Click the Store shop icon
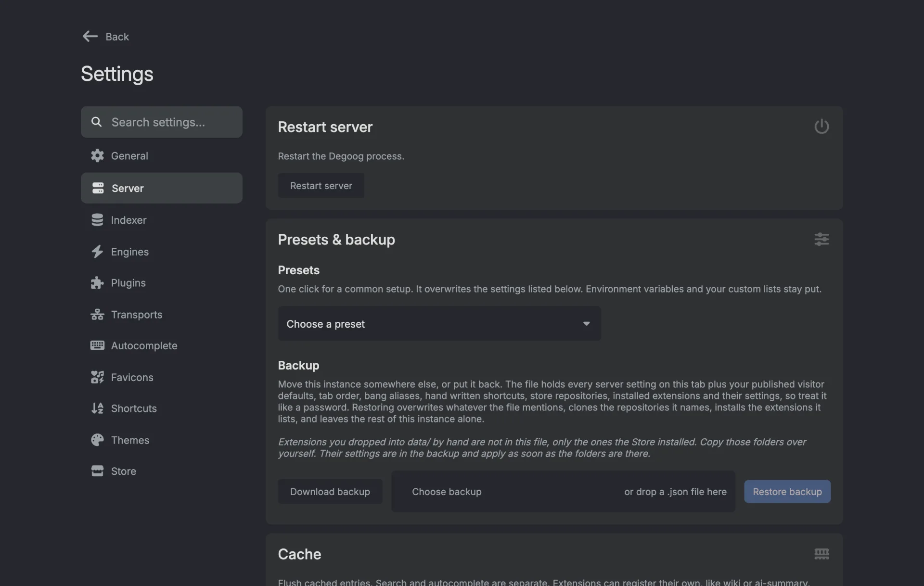 [97, 471]
